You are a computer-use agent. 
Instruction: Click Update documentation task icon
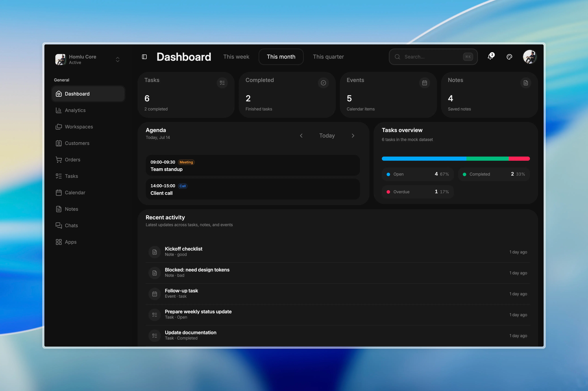(x=154, y=336)
